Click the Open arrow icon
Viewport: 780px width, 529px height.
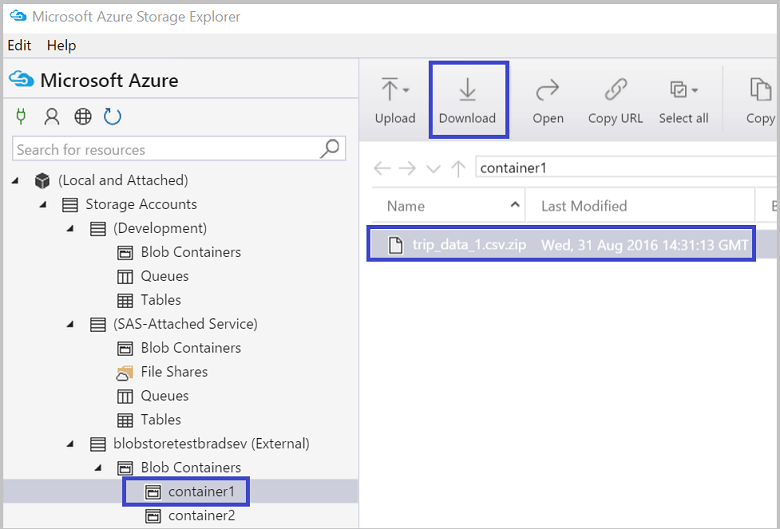[547, 91]
